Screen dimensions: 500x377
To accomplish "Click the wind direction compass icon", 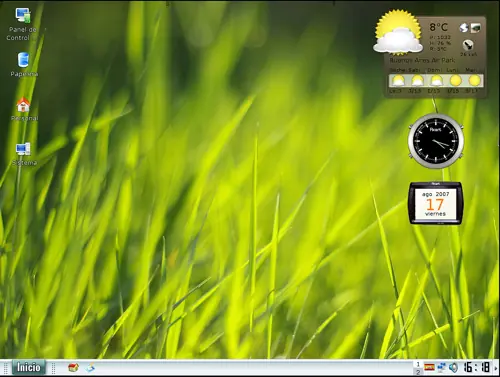I will pos(468,45).
